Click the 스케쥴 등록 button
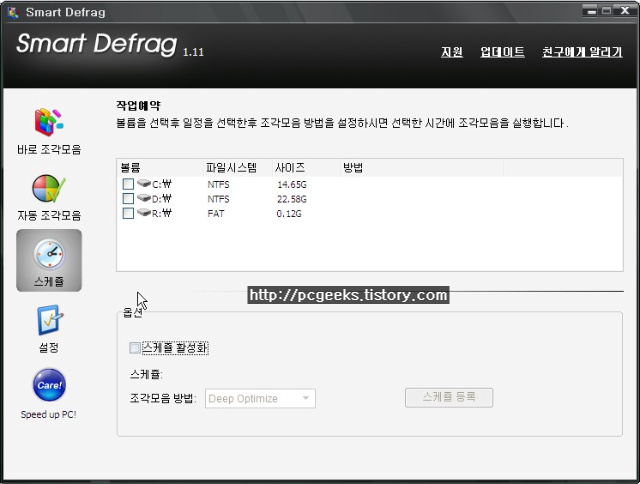This screenshot has height=484, width=640. pos(449,397)
